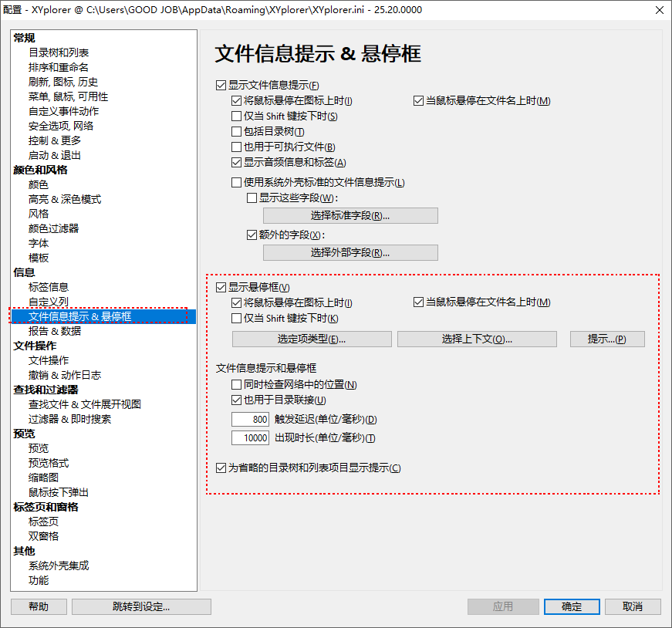This screenshot has width=672, height=628.
Task: Select 缩略图 under 预览
Action: (43, 478)
